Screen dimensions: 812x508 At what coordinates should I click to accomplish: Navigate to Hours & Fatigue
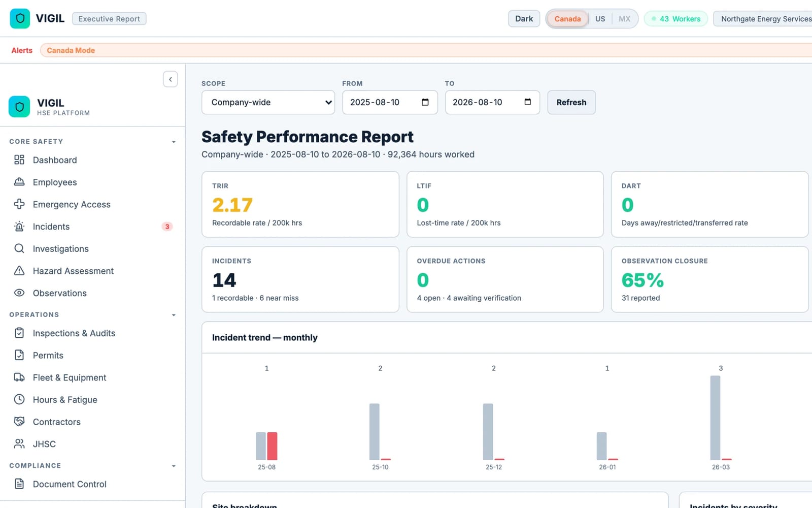pos(92,400)
